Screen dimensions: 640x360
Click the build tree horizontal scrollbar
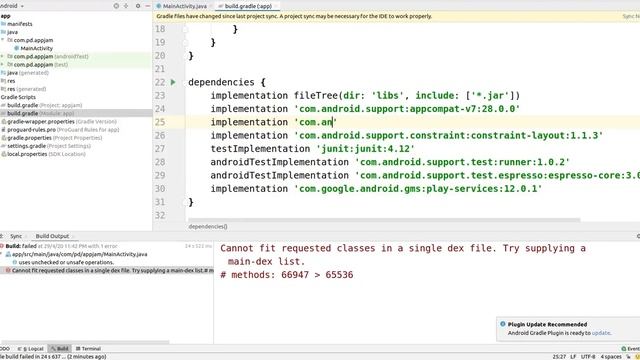pyautogui.click(x=85, y=342)
